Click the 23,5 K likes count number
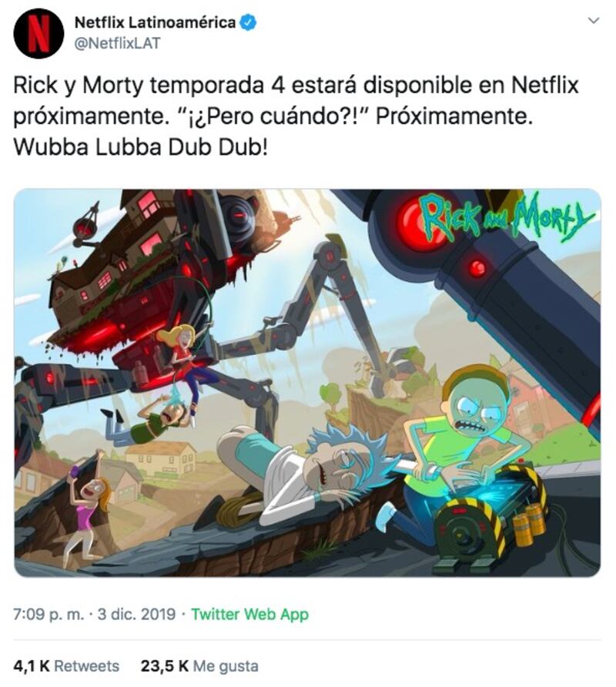This screenshot has width=616, height=687. point(164,666)
